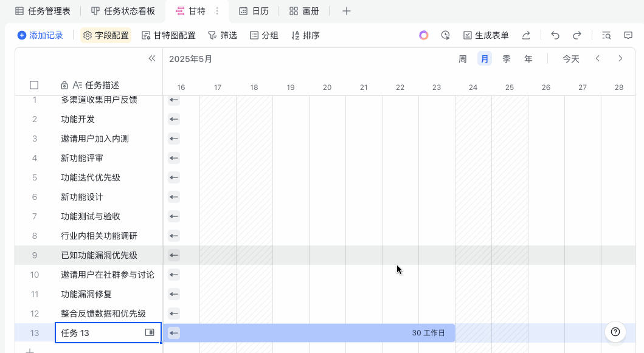Open 甘特图配置 Gantt settings
This screenshot has width=644, height=353.
tap(168, 35)
